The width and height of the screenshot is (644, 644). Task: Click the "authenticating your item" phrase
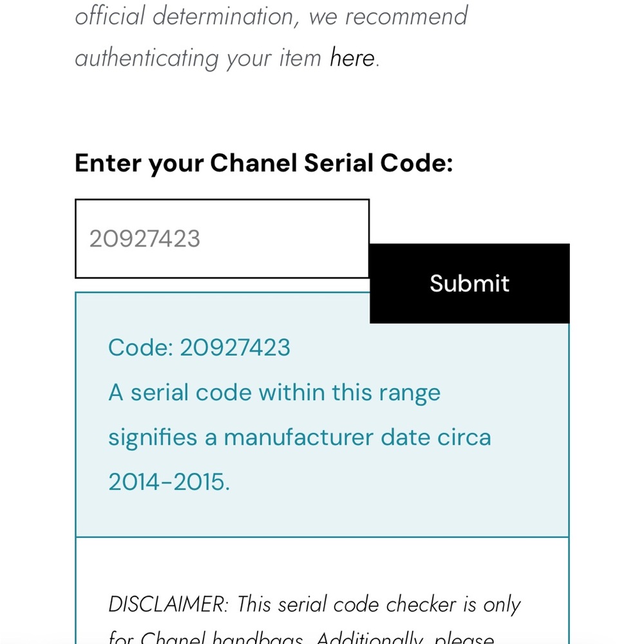198,59
